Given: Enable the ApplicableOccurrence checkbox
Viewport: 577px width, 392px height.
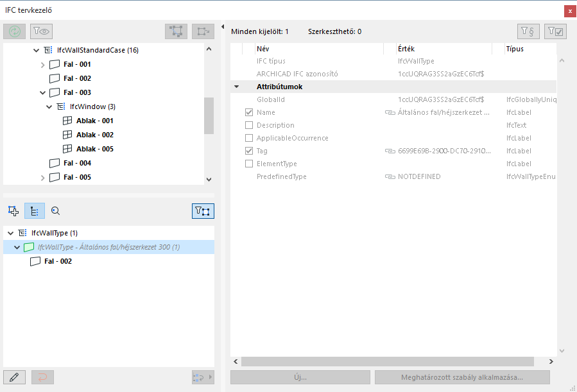Looking at the screenshot, I should (x=249, y=138).
